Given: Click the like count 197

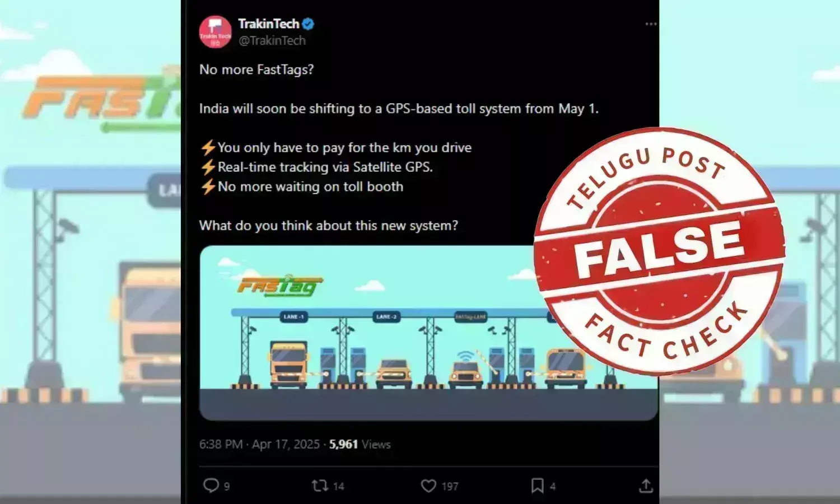Looking at the screenshot, I should point(450,487).
